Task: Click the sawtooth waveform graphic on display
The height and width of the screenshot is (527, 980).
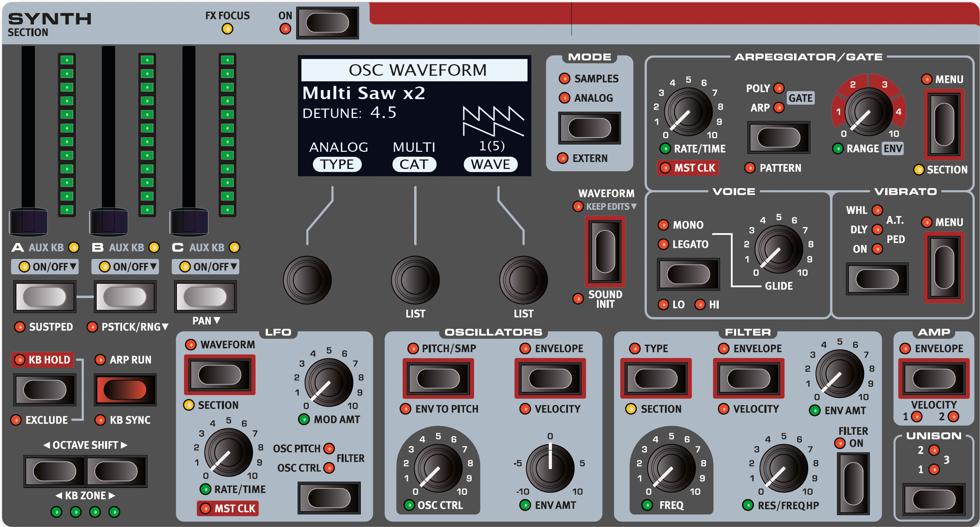Action: (493, 121)
